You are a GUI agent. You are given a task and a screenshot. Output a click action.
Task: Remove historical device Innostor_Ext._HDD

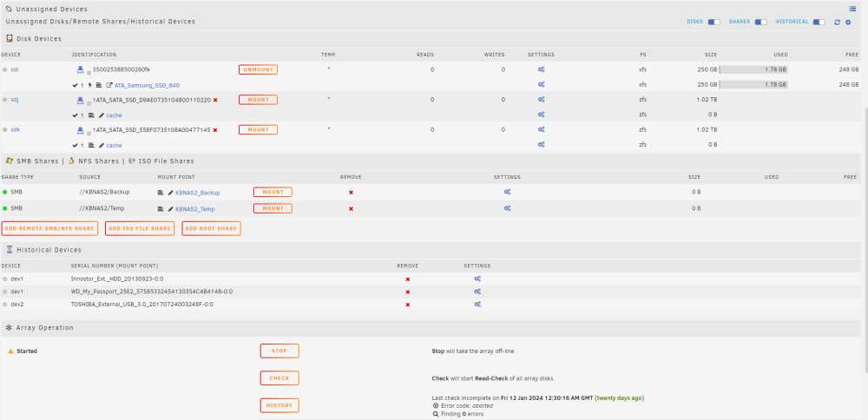pyautogui.click(x=408, y=279)
